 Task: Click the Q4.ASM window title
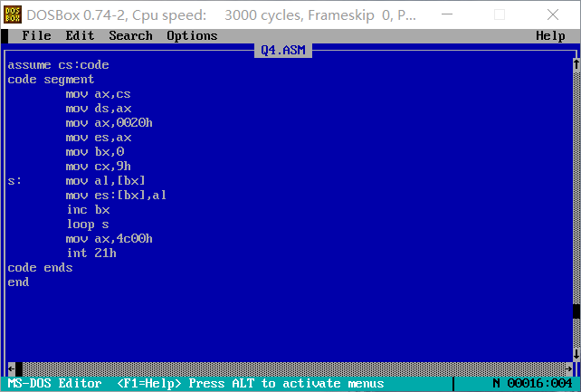point(283,51)
